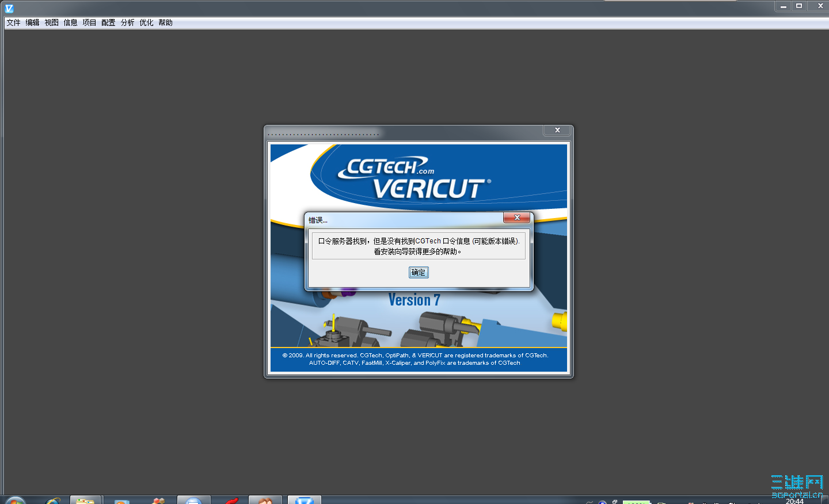Switch to the VERICUT taskbar button
Viewport: 829px width, 504px height.
click(x=304, y=500)
